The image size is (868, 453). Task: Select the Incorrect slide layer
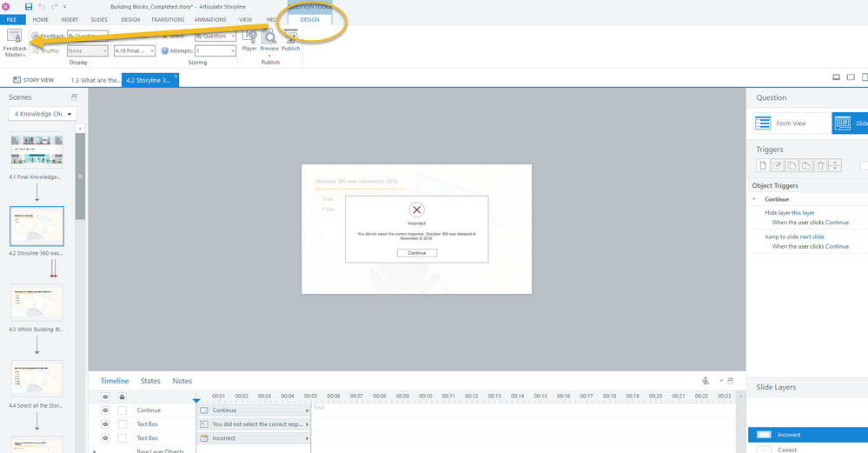click(x=808, y=435)
